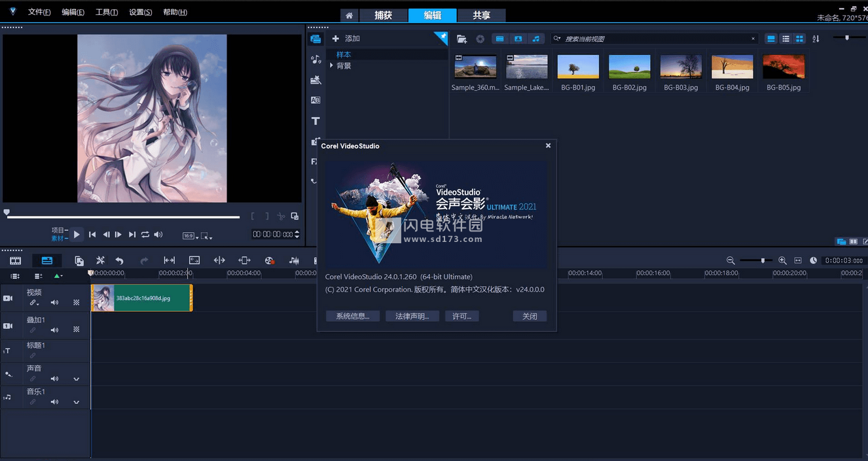Mute the 声音 track audio

[54, 379]
